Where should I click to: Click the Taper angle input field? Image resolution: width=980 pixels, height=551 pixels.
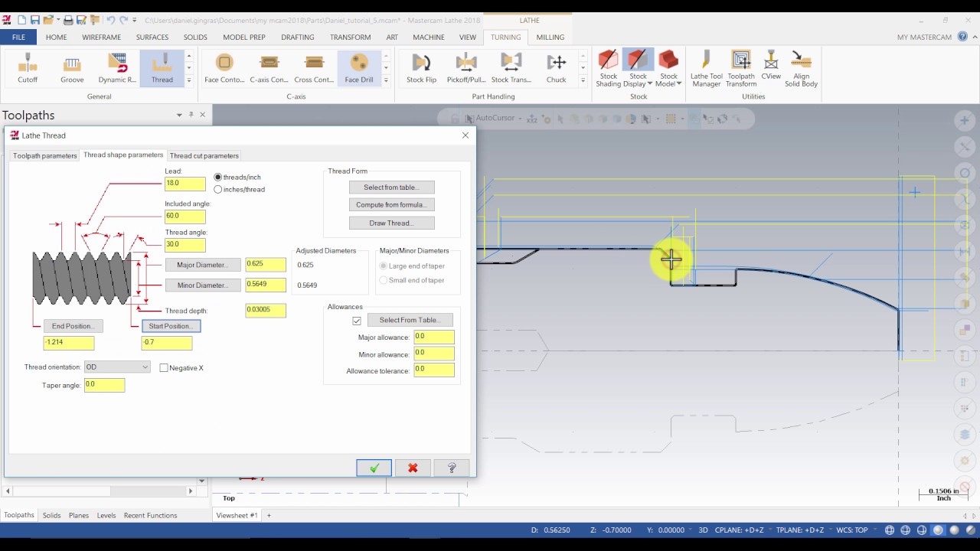pyautogui.click(x=104, y=385)
